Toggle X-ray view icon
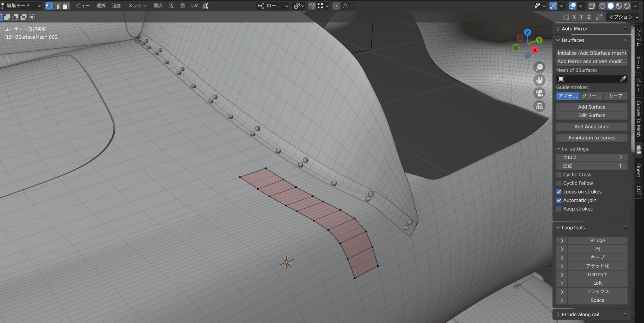 click(592, 6)
